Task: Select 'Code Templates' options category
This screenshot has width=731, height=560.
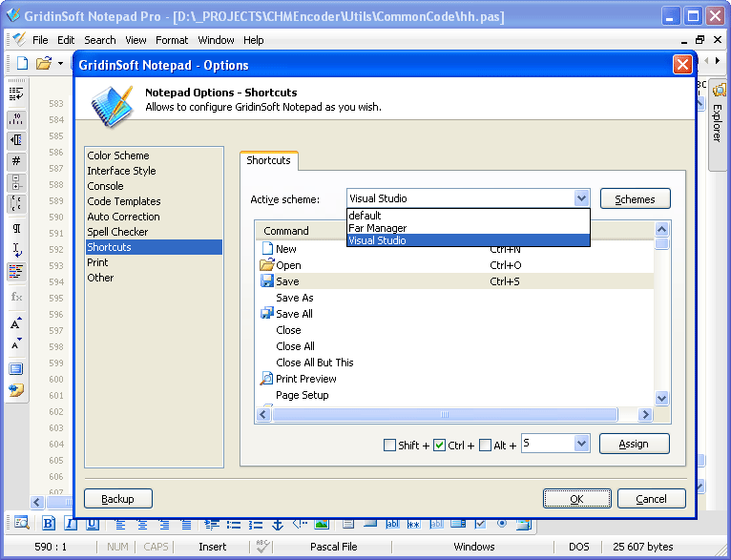Action: coord(154,201)
